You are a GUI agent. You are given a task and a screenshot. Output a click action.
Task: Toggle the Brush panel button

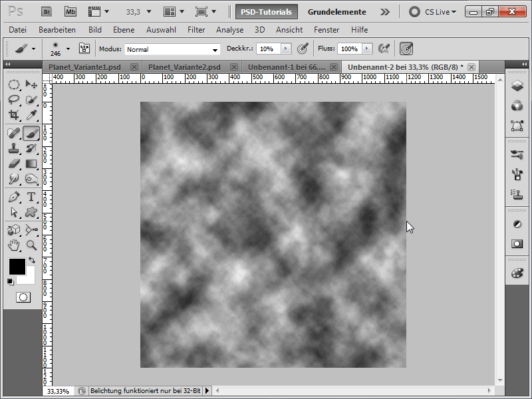[x=84, y=49]
